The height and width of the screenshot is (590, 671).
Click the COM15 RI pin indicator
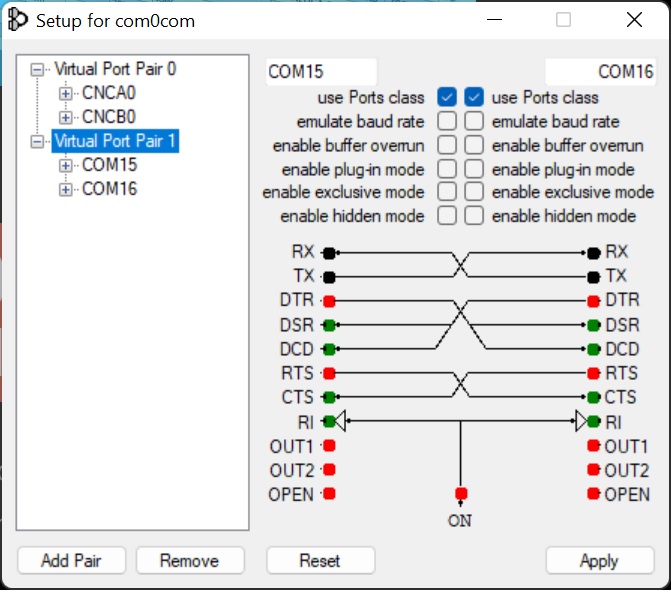pos(329,421)
